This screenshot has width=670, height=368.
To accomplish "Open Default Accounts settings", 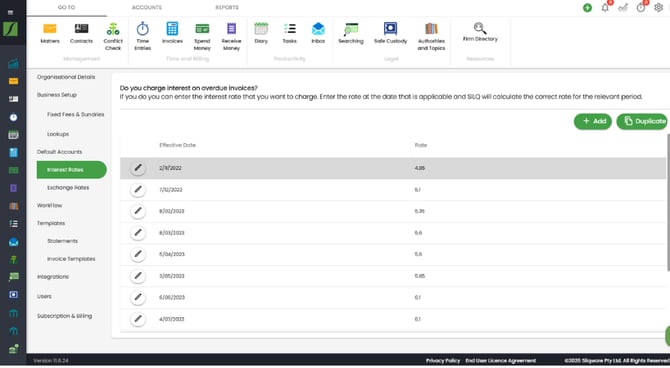I will pos(59,152).
